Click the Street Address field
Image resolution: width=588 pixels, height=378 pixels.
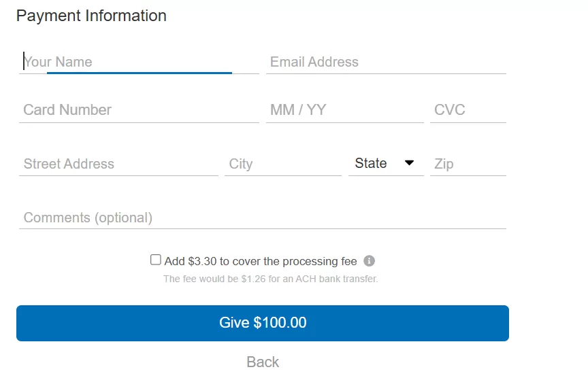[118, 164]
